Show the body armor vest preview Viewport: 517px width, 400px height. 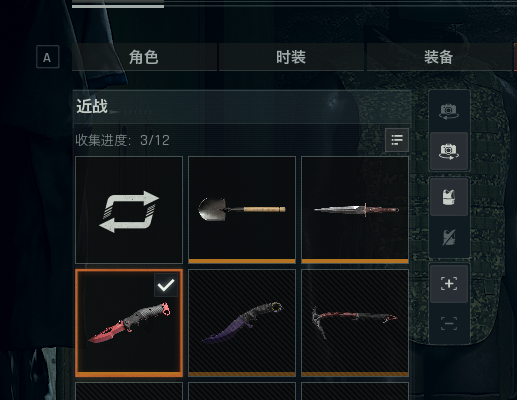[x=449, y=197]
